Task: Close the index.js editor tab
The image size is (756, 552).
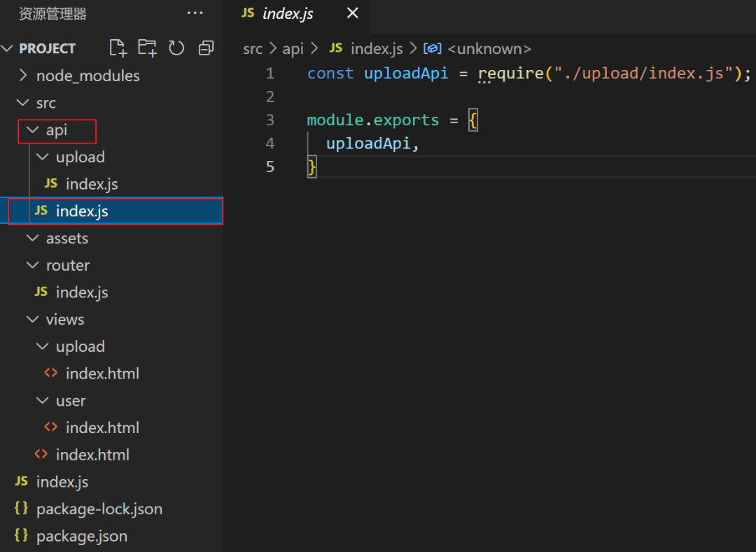Action: click(x=352, y=13)
